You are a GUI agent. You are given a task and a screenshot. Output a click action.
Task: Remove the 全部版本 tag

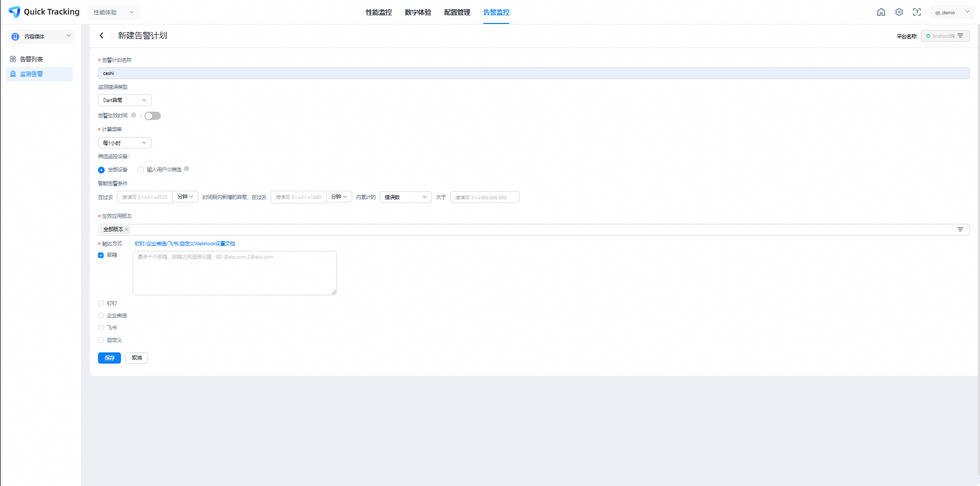pos(127,229)
